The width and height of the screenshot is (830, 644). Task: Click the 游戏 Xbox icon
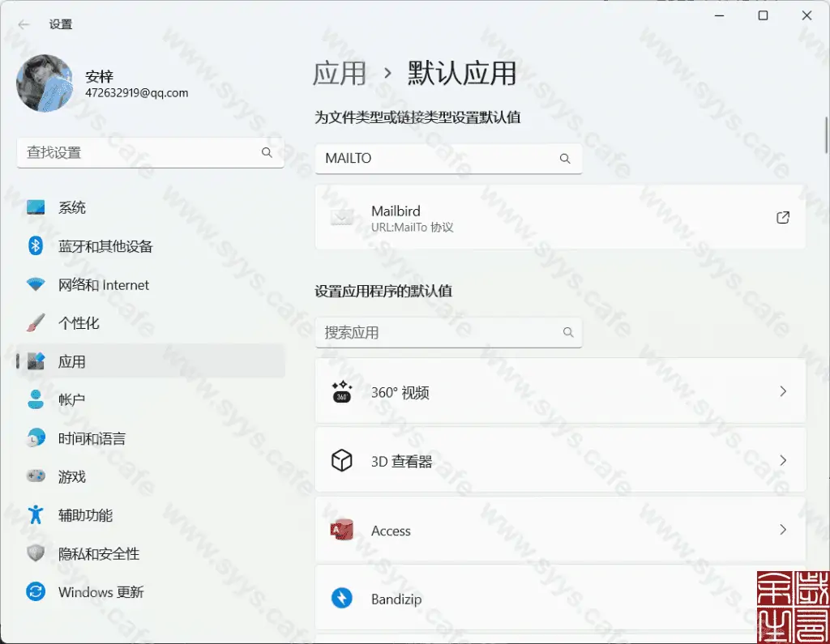(x=34, y=477)
